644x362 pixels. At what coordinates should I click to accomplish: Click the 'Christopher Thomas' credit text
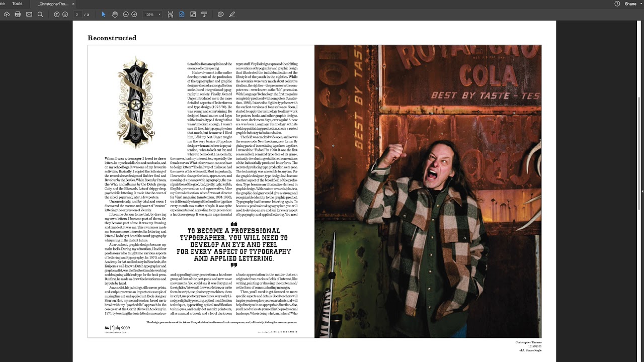click(528, 342)
